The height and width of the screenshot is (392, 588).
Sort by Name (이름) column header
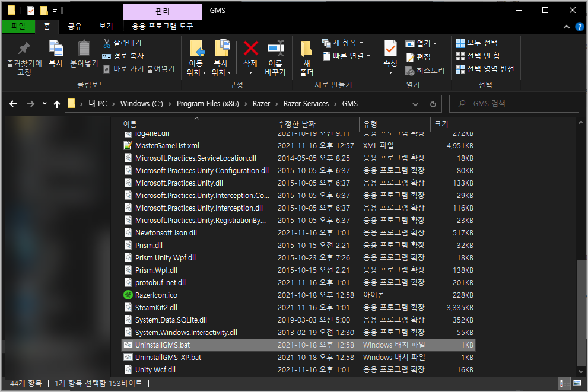pyautogui.click(x=198, y=124)
